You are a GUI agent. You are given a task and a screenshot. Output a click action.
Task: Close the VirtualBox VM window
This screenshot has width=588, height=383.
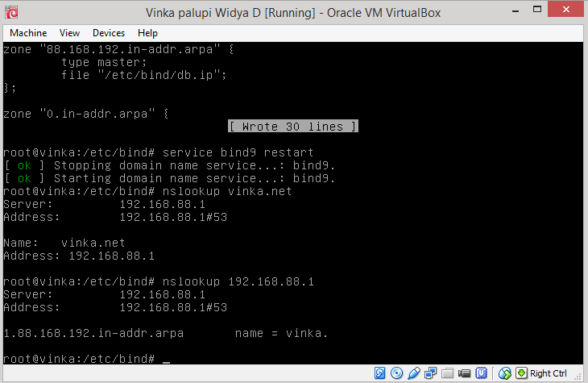tap(566, 10)
